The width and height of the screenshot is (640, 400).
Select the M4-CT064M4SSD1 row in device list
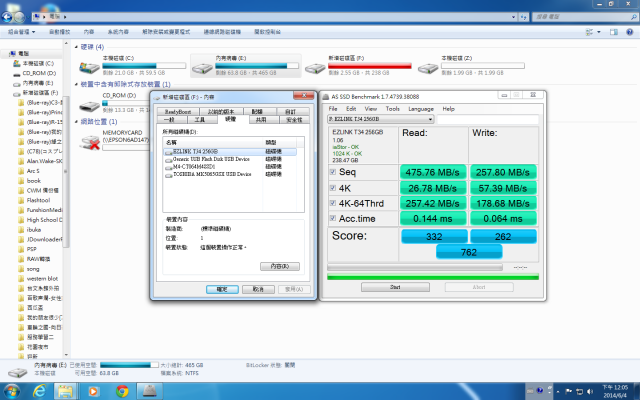[229, 167]
